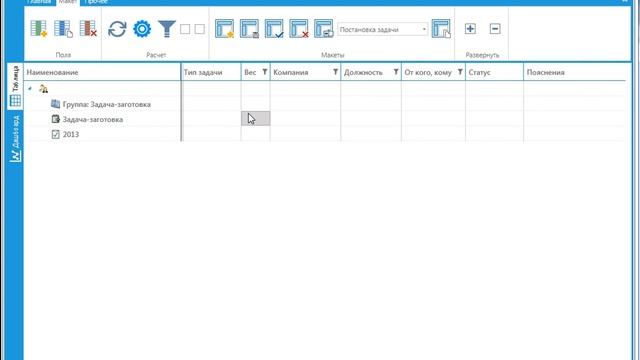Open filter on Должность column
The image size is (640, 360).
[396, 72]
